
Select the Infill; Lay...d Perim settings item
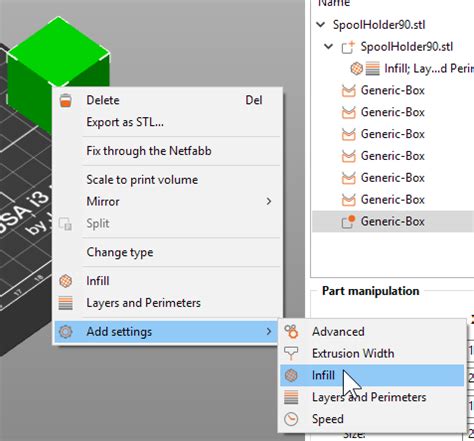tap(429, 69)
